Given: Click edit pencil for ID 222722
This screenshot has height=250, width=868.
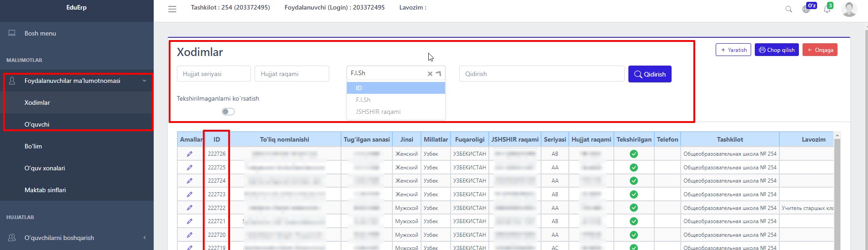Looking at the screenshot, I should [190, 208].
